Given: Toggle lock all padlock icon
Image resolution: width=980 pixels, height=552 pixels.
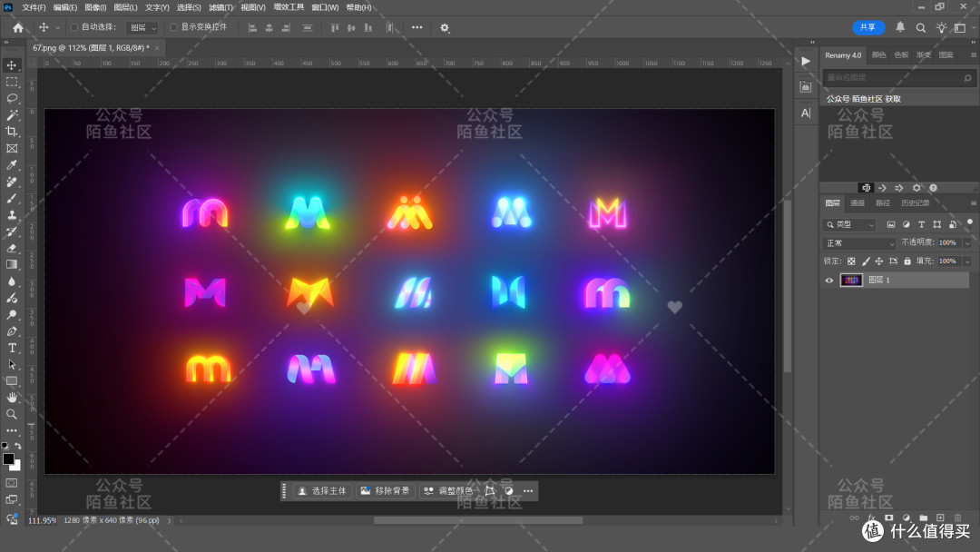Looking at the screenshot, I should pos(907,261).
